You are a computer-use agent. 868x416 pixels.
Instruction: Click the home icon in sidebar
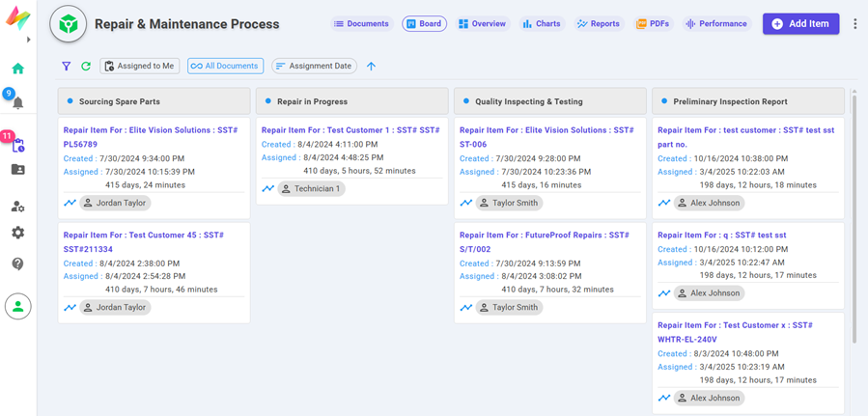[x=17, y=69]
